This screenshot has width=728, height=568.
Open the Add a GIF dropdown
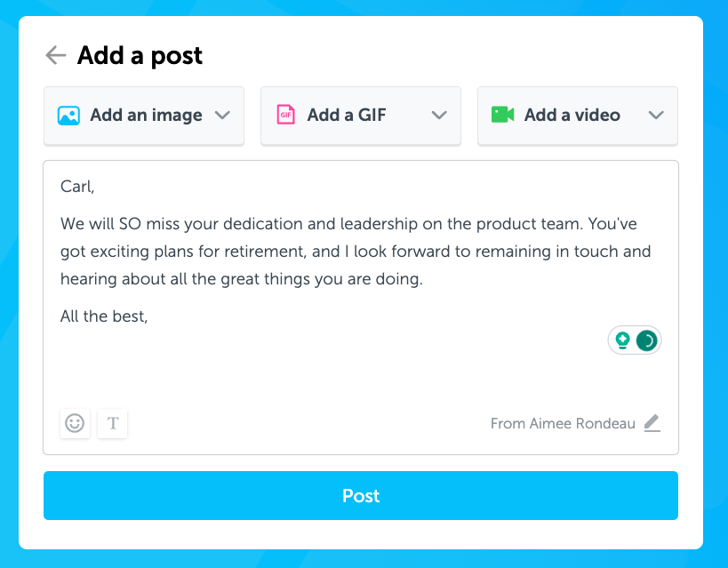click(438, 115)
